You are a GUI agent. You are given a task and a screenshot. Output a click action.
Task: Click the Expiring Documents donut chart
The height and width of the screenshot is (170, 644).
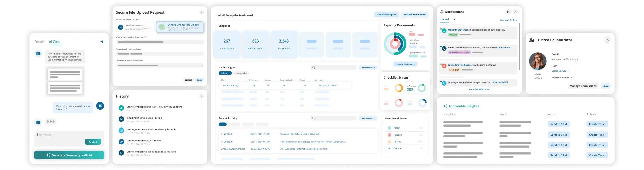395,44
